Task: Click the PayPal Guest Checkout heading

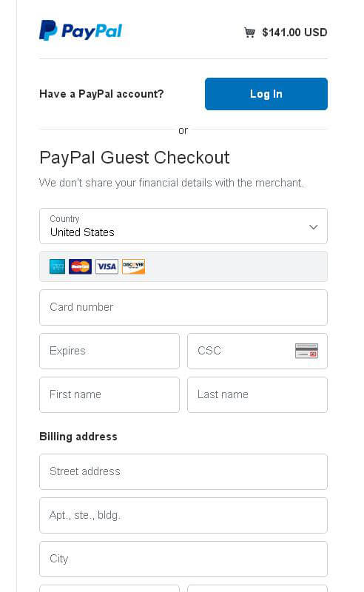Action: tap(135, 158)
